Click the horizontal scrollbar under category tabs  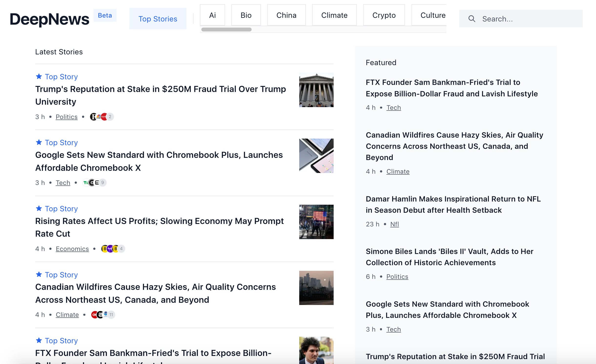[x=226, y=29]
